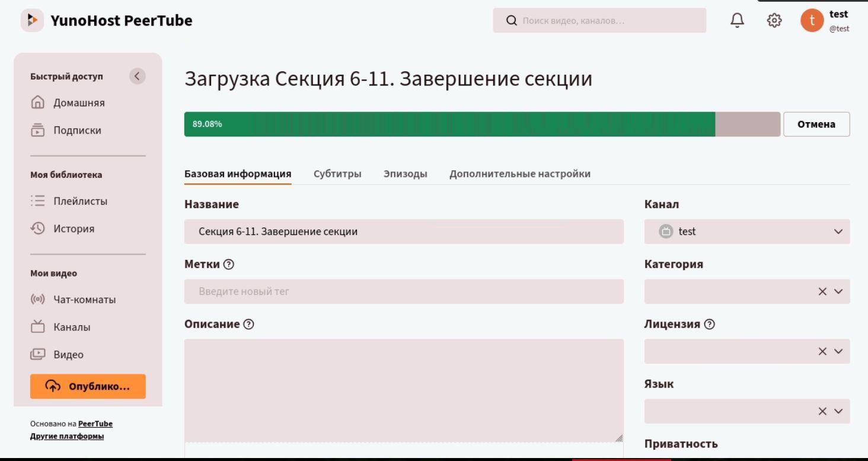This screenshot has width=868, height=461.
Task: Switch to the Субтитры tab
Action: pyautogui.click(x=337, y=174)
